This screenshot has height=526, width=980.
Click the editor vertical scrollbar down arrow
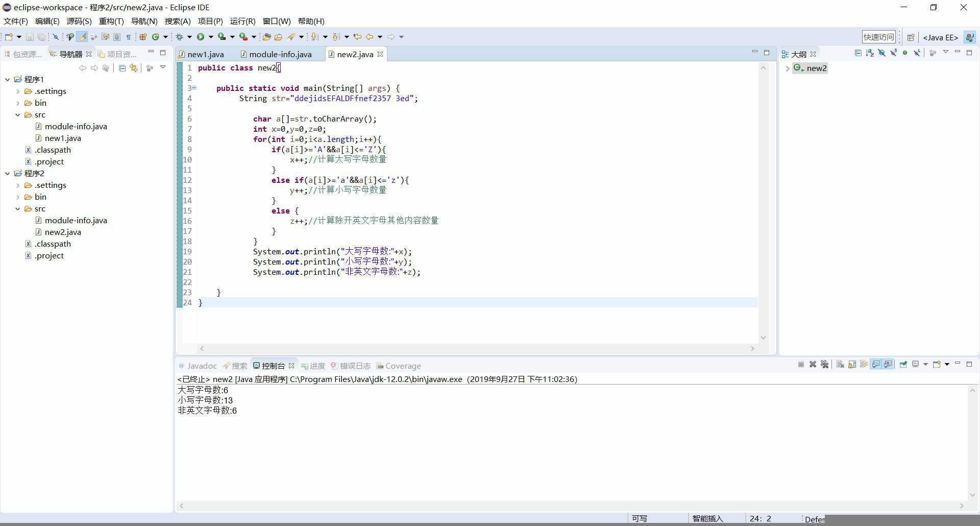pyautogui.click(x=763, y=338)
